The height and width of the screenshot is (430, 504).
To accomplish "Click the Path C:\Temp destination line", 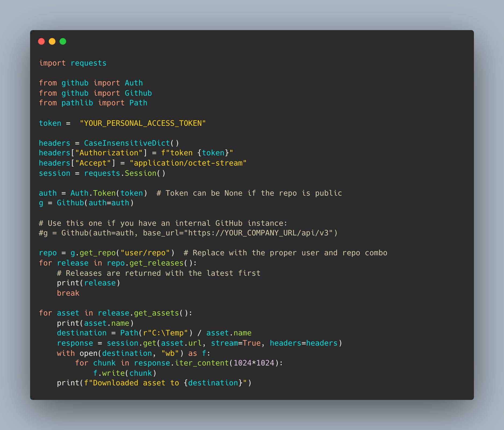I will tap(154, 333).
